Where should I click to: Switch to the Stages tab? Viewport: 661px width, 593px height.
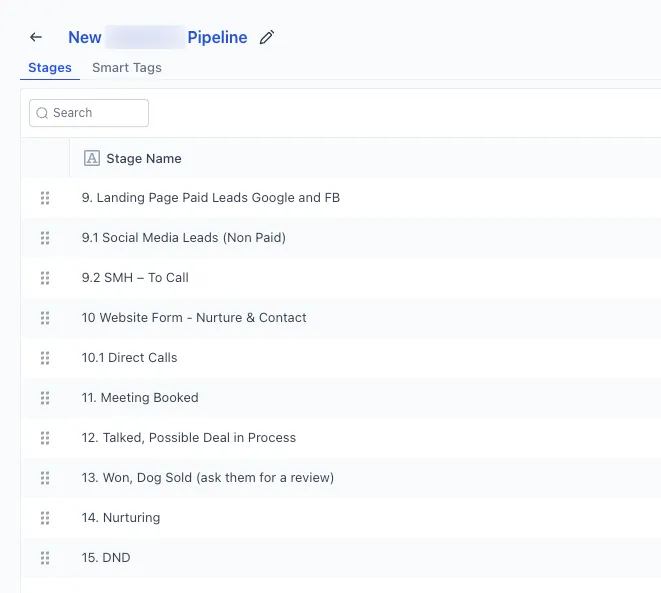[50, 67]
